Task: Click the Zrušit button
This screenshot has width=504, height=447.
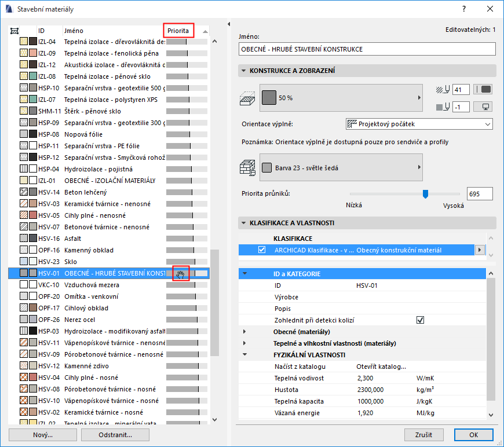Action: [x=423, y=435]
